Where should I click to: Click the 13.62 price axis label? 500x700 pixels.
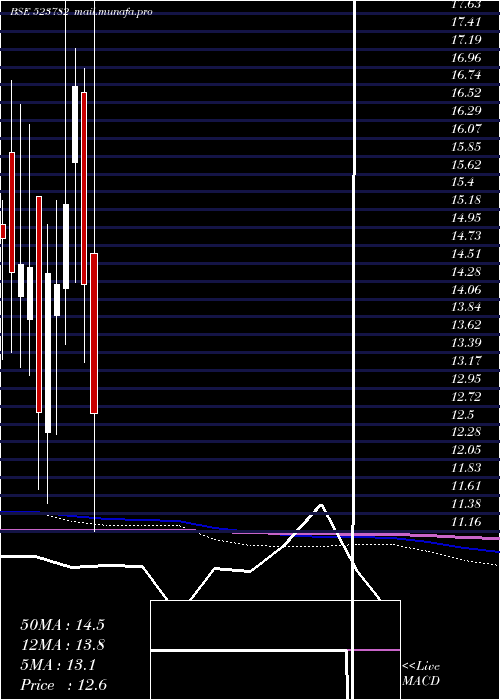point(466,325)
